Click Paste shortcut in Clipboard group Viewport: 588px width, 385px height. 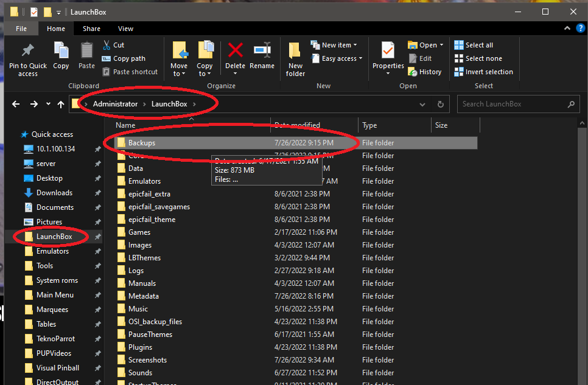[130, 72]
